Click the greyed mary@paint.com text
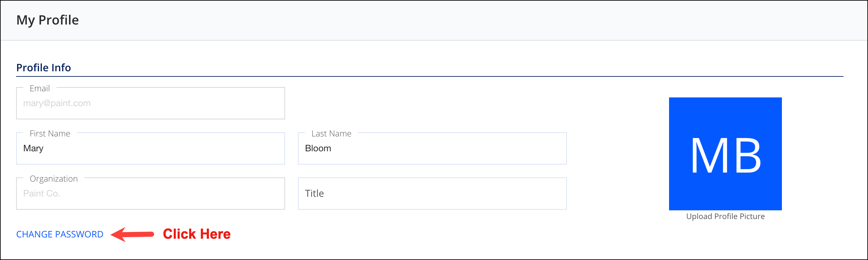This screenshot has height=260, width=868. 57,103
